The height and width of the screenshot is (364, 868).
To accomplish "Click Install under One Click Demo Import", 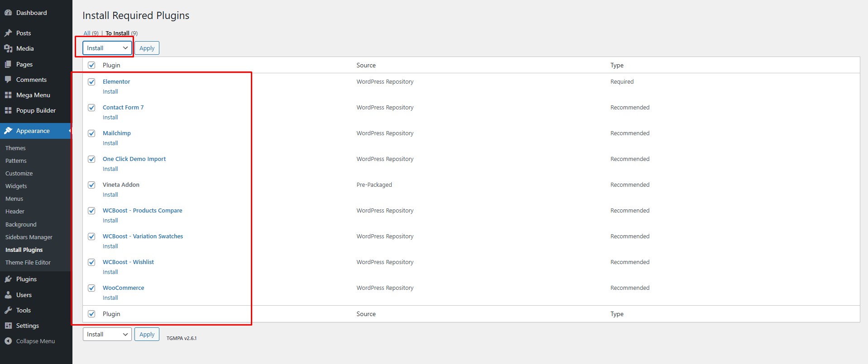I will click(110, 169).
